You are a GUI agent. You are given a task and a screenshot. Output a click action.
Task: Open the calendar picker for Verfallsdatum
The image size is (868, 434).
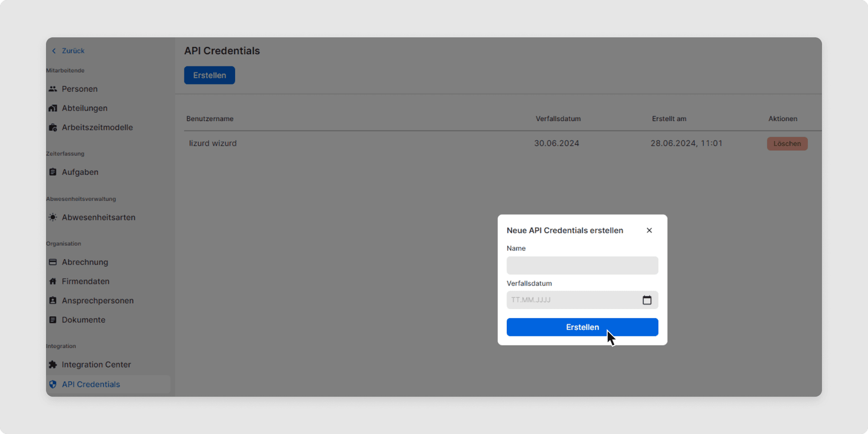click(x=647, y=300)
